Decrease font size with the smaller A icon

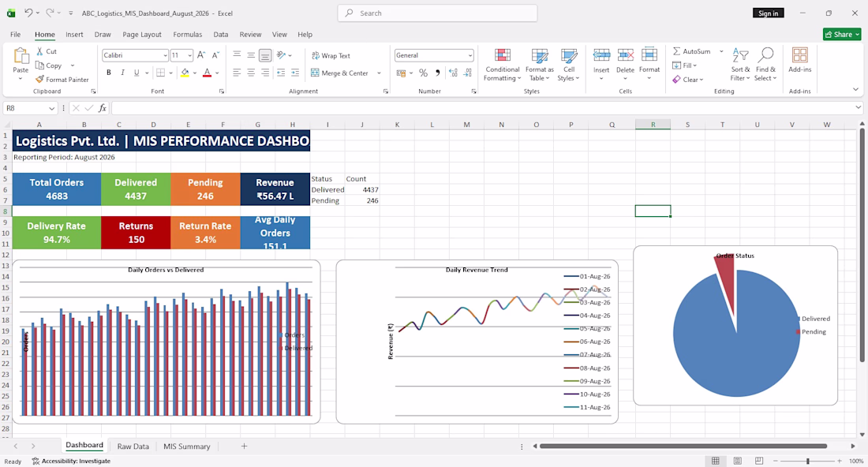pyautogui.click(x=215, y=54)
